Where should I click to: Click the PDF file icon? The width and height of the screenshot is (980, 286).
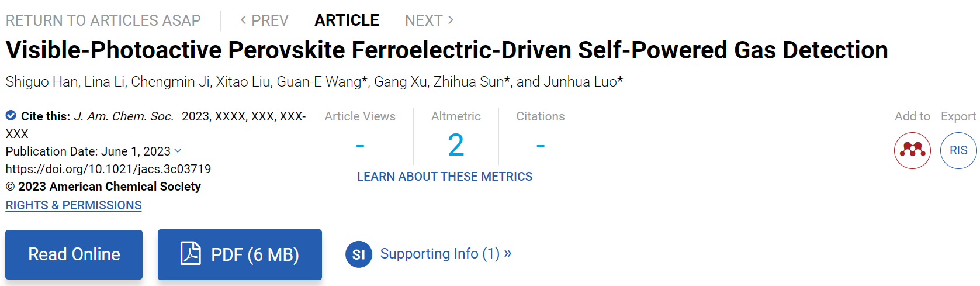coord(191,254)
